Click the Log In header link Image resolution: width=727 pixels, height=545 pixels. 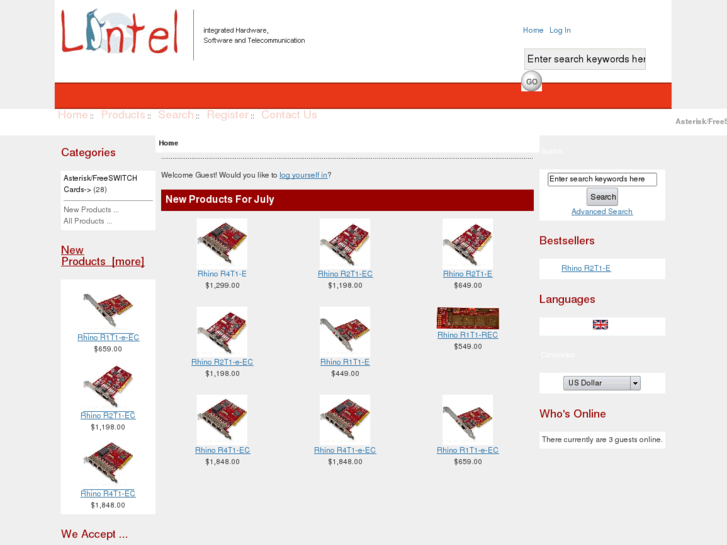pos(560,30)
